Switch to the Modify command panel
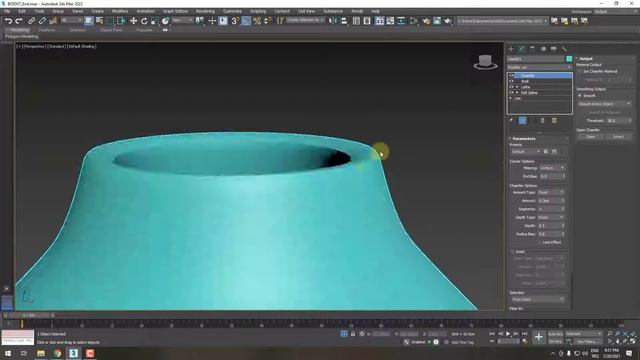The width and height of the screenshot is (640, 360). point(522,49)
